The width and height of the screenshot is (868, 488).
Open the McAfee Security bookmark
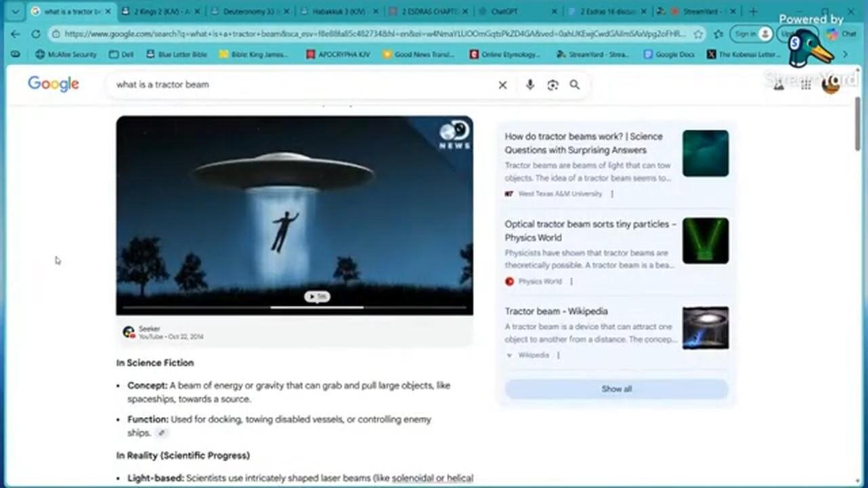coord(66,54)
